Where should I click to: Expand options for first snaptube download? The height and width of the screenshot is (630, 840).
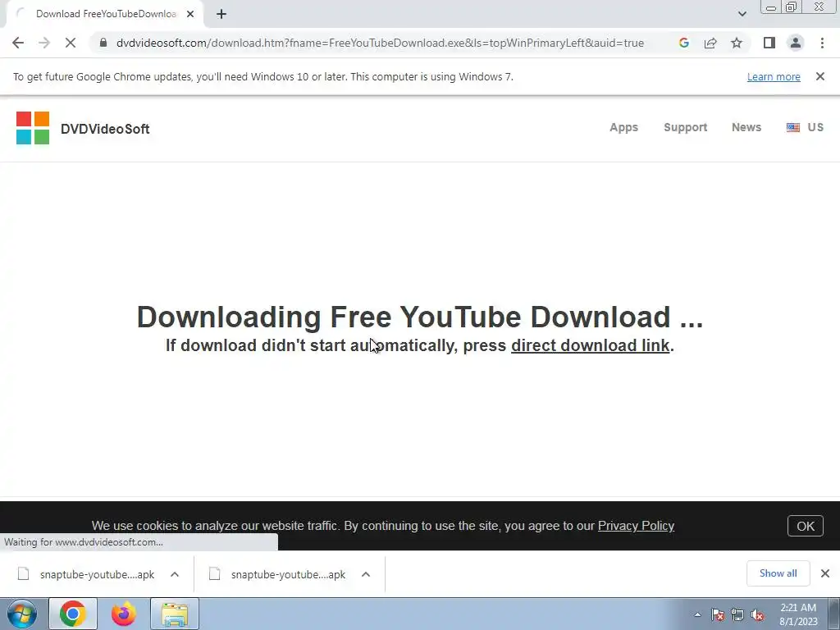click(175, 574)
